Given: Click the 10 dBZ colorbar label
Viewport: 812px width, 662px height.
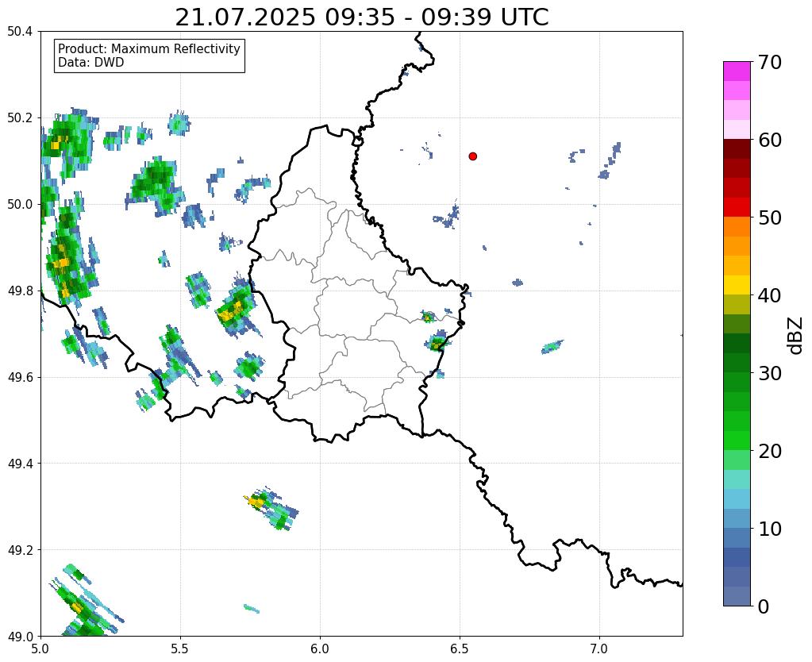Looking at the screenshot, I should [x=769, y=529].
